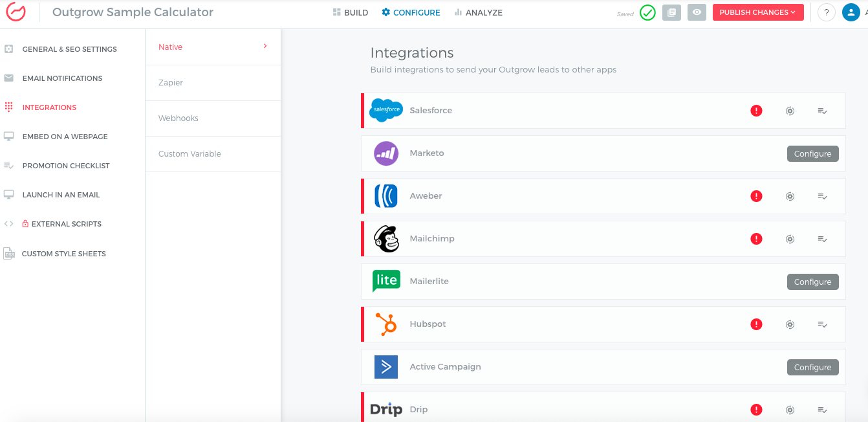
Task: Click the Mailchimp red alert icon
Action: (x=756, y=239)
